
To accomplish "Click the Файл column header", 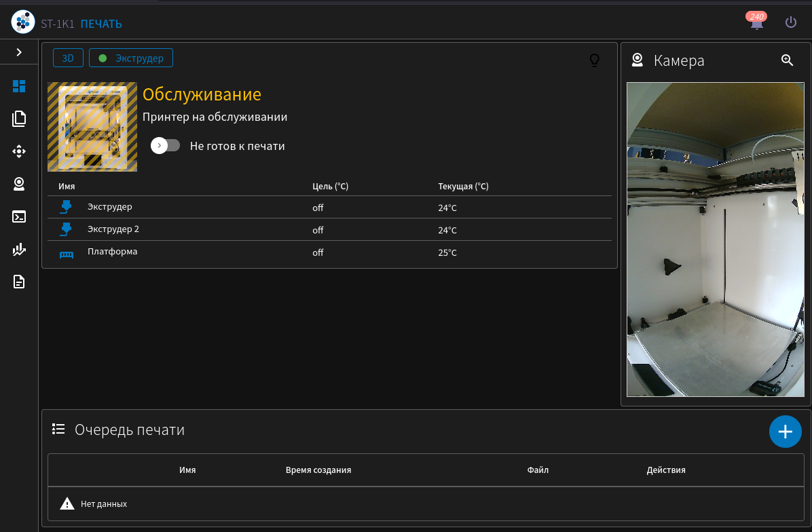I will pos(538,470).
